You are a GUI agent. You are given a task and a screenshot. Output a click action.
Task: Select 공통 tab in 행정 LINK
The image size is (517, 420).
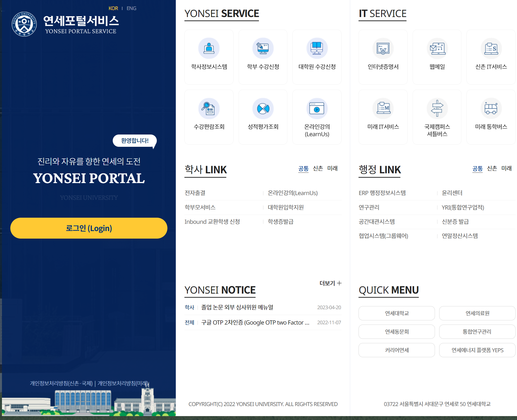477,168
